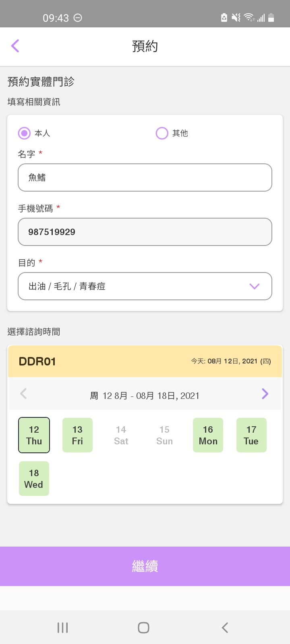The width and height of the screenshot is (290, 644).
Task: Tap the Wi-Fi status icon
Action: [x=249, y=17]
